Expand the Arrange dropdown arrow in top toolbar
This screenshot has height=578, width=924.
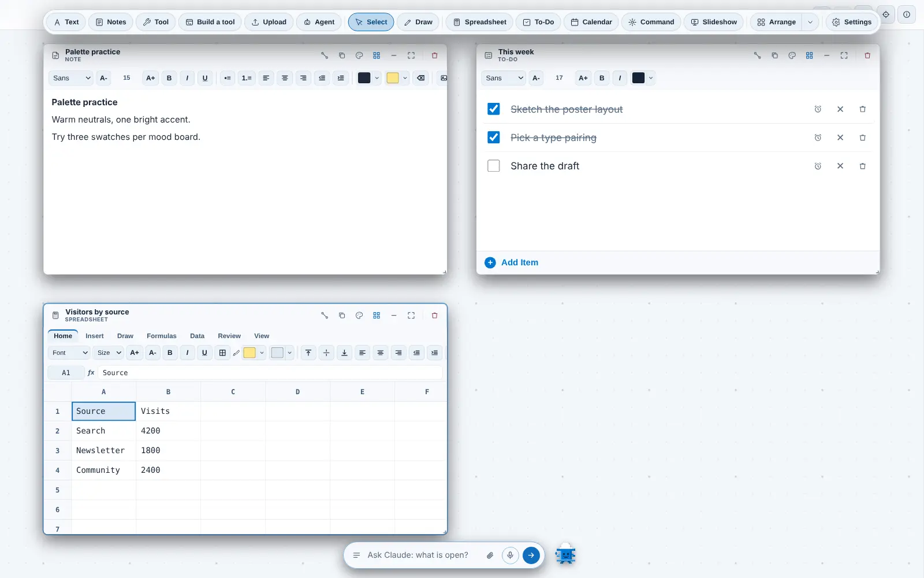(810, 22)
